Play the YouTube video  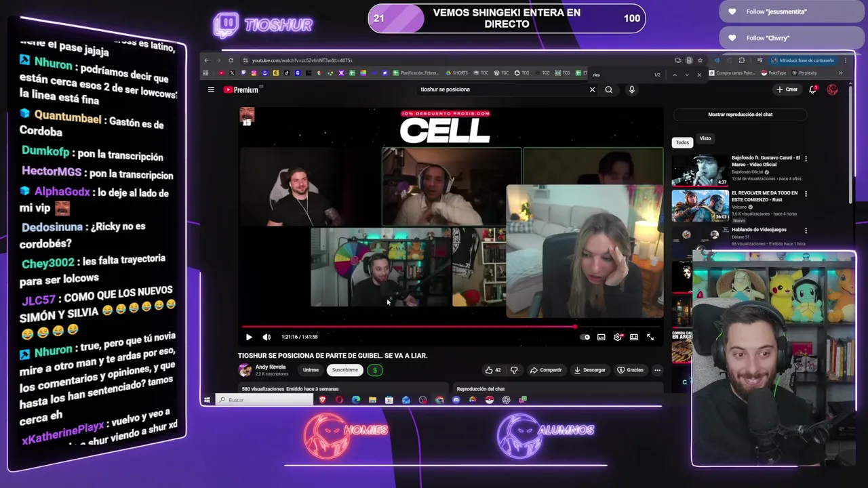(249, 337)
